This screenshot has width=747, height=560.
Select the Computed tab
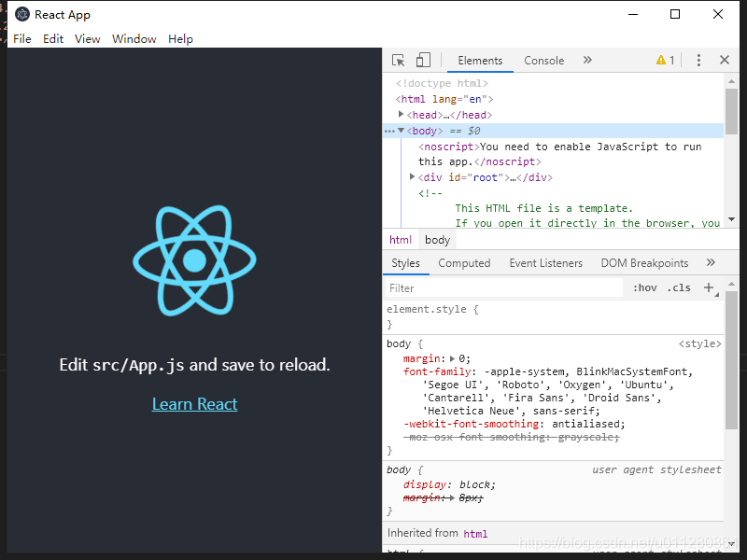pos(464,263)
